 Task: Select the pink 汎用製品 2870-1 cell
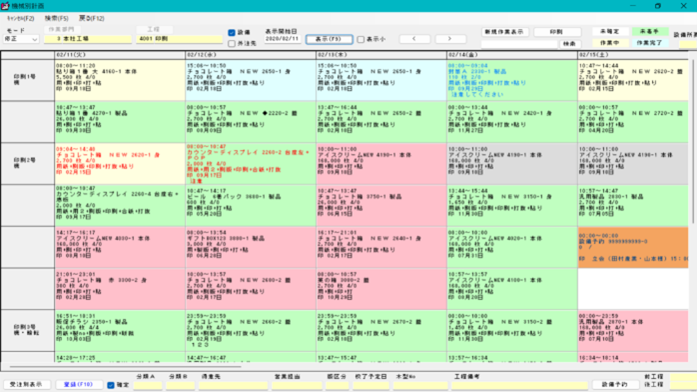[633, 330]
